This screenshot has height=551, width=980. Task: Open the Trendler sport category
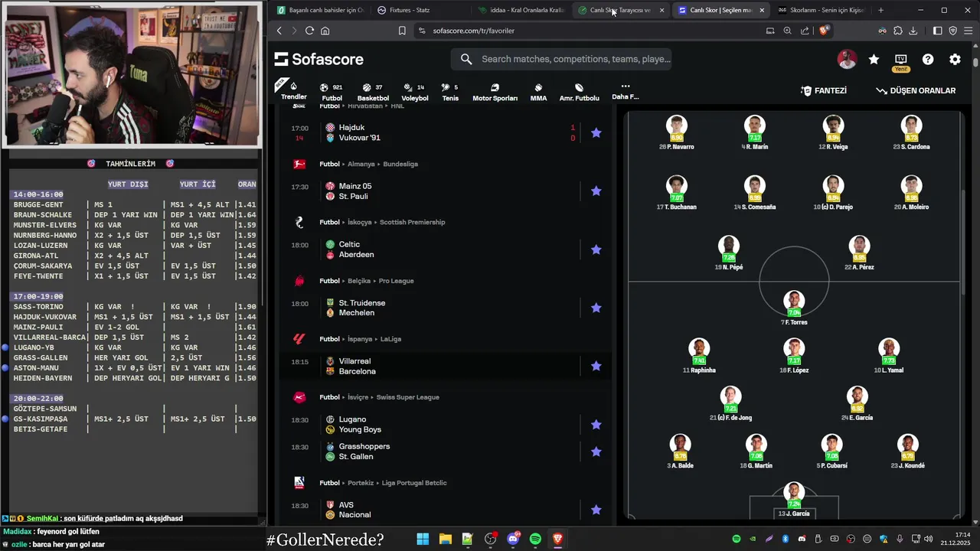tap(293, 91)
